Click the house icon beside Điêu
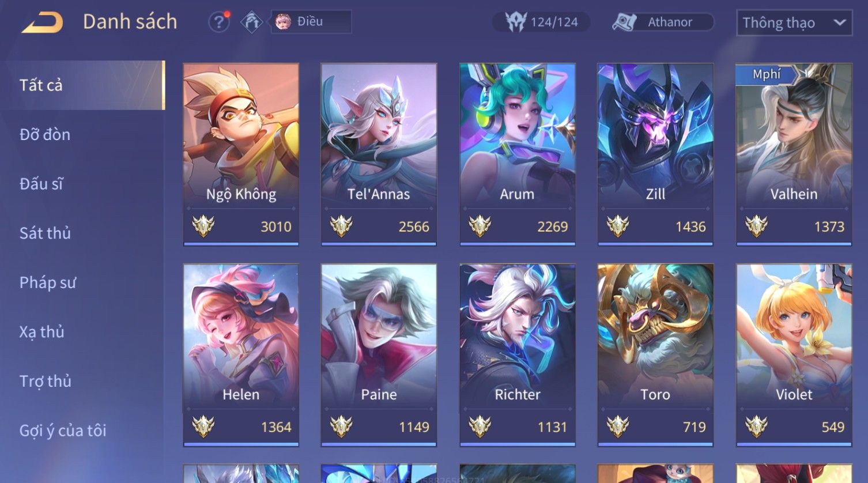Screen dimensions: 868x483 click(252, 22)
